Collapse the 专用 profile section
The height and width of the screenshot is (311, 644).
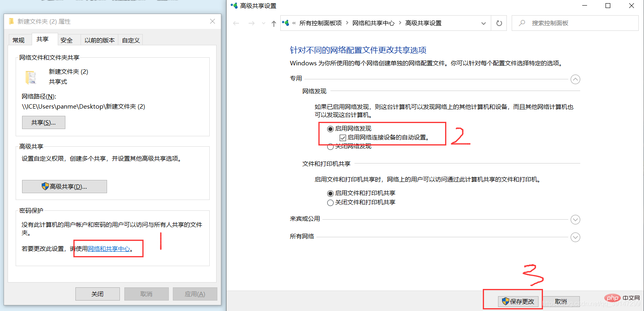click(575, 79)
